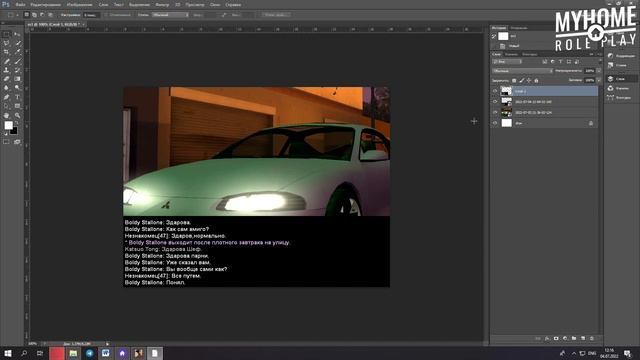Create a new group folder in Layers panel

[x=574, y=338]
